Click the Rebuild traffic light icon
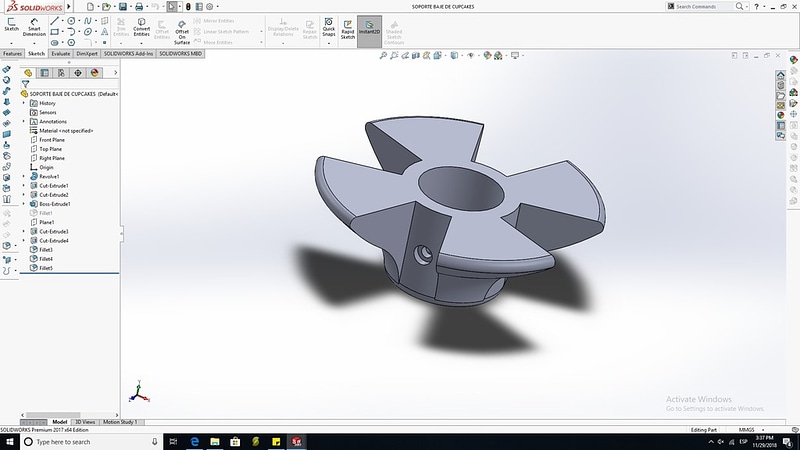This screenshot has width=800, height=450. pos(188,7)
